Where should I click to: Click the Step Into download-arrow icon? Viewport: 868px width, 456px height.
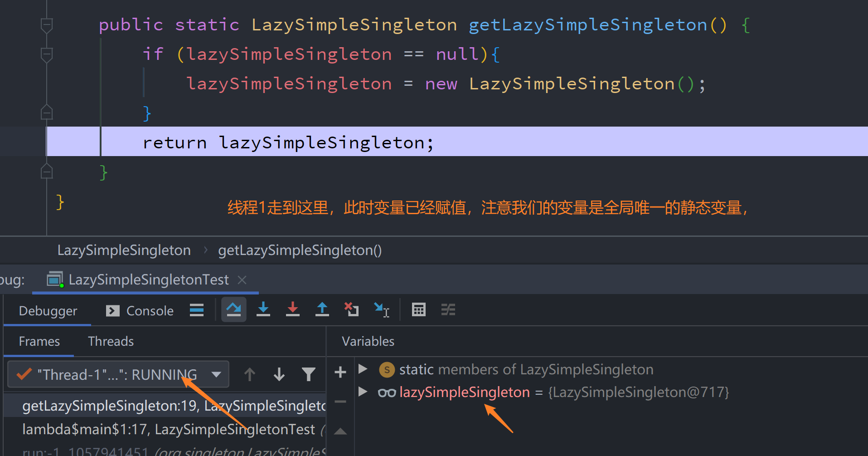click(x=263, y=310)
